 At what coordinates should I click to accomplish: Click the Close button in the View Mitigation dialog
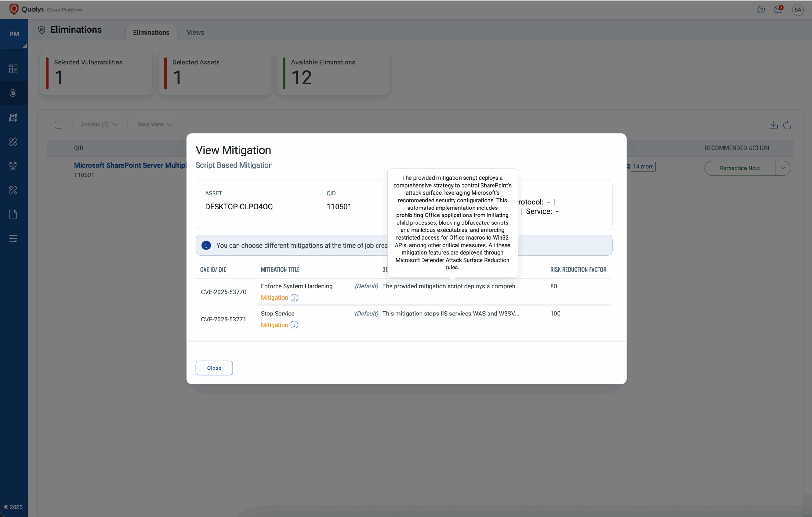click(x=214, y=368)
